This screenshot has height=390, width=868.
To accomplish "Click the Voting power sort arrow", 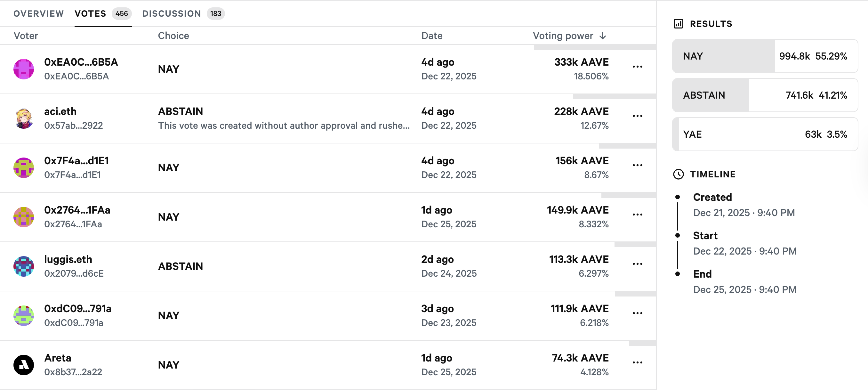I will [603, 36].
